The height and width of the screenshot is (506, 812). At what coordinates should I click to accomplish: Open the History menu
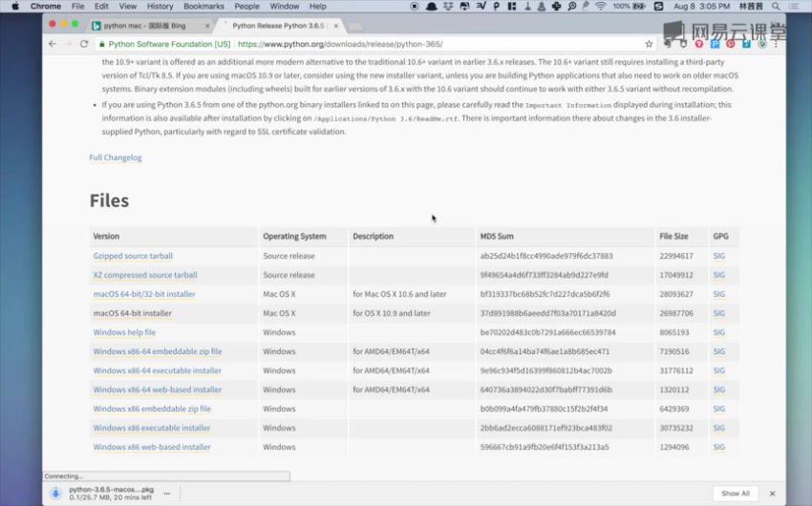[x=160, y=7]
